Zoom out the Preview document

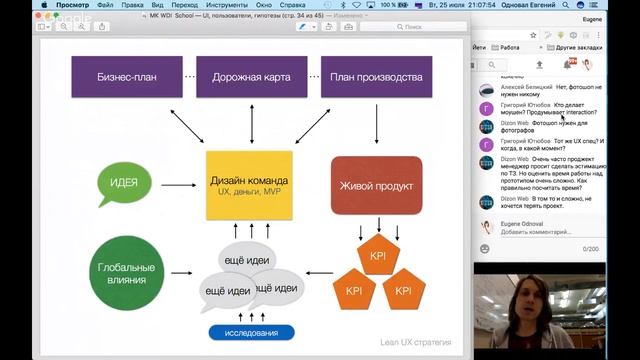coord(64,27)
